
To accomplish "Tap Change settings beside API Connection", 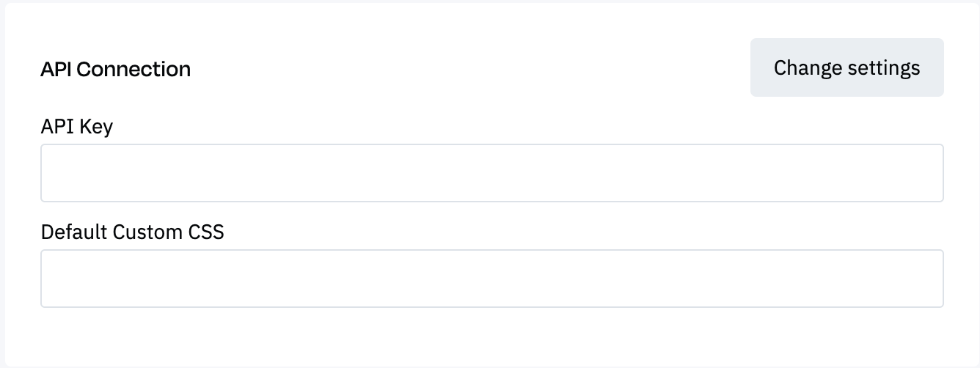I will [846, 67].
